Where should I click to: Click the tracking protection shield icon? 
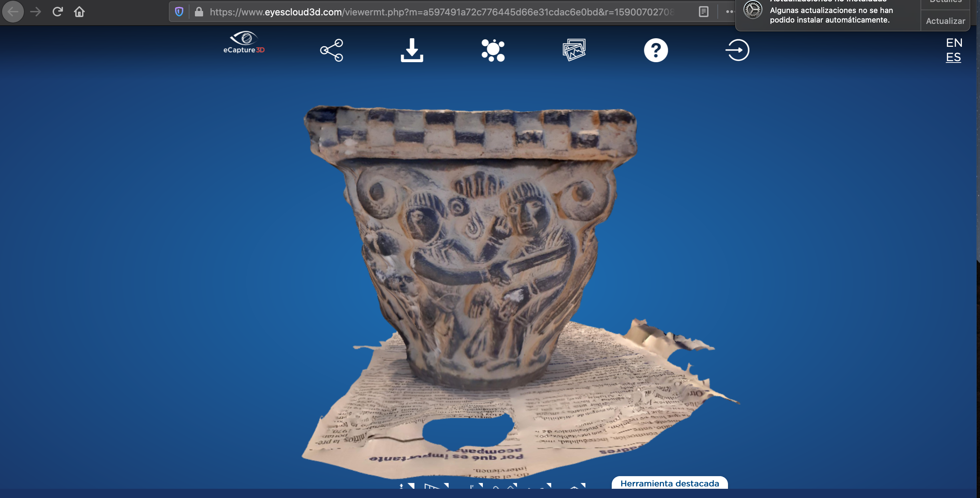(x=179, y=12)
